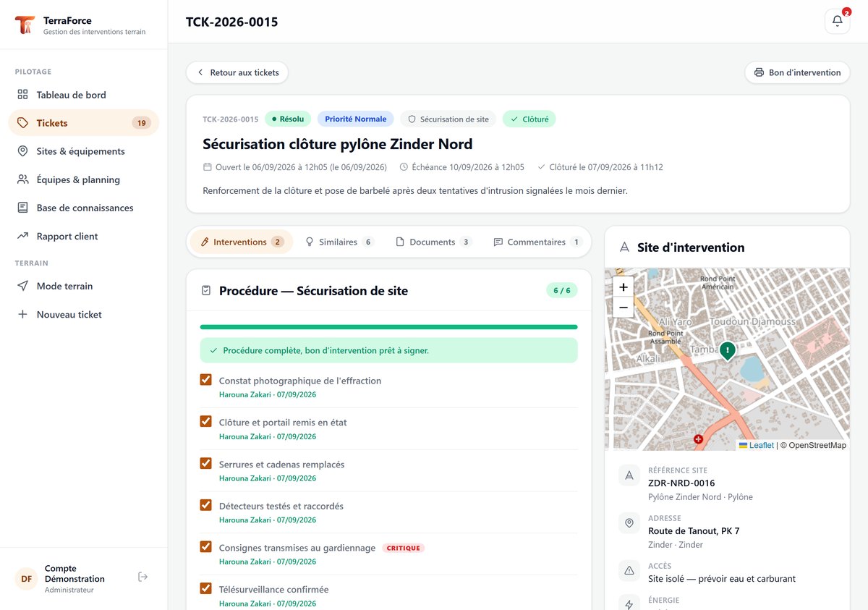Click the CRITIQUE tag

(x=404, y=548)
